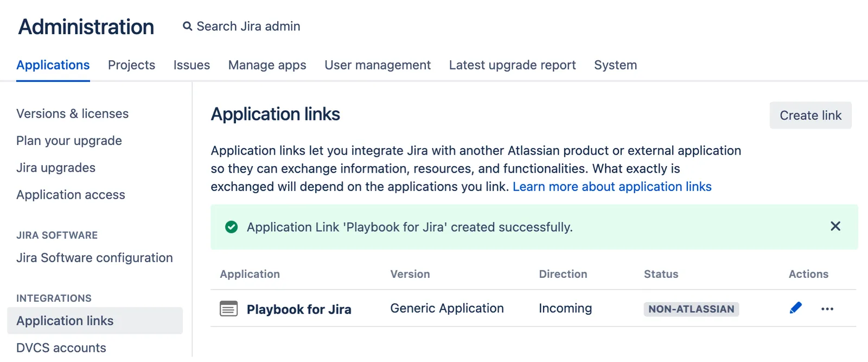Image resolution: width=868 pixels, height=362 pixels.
Task: Go to the Issues tab
Action: click(192, 65)
